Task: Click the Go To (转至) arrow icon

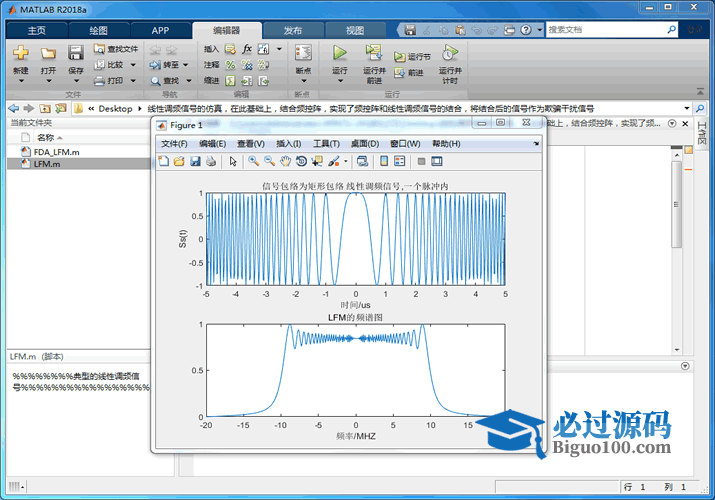Action: click(155, 65)
